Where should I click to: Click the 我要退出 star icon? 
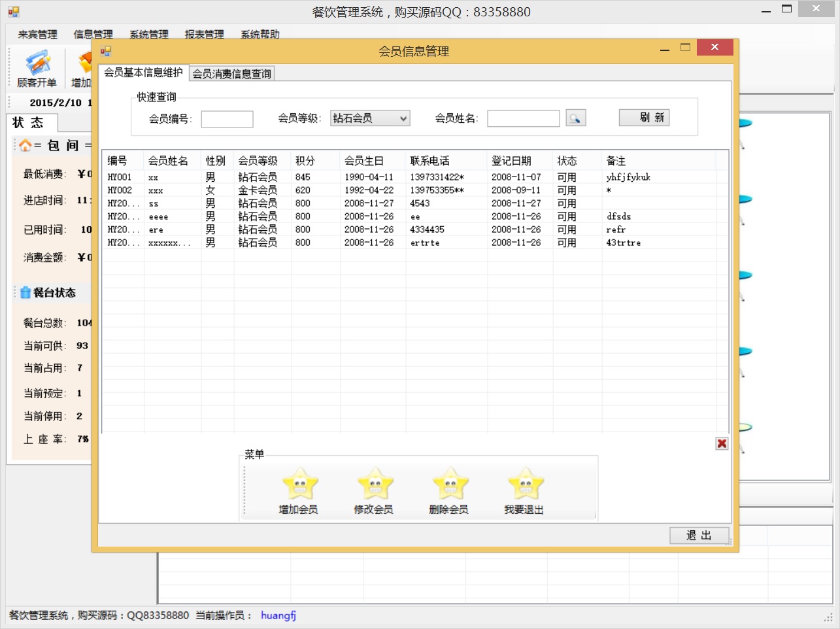(x=525, y=484)
